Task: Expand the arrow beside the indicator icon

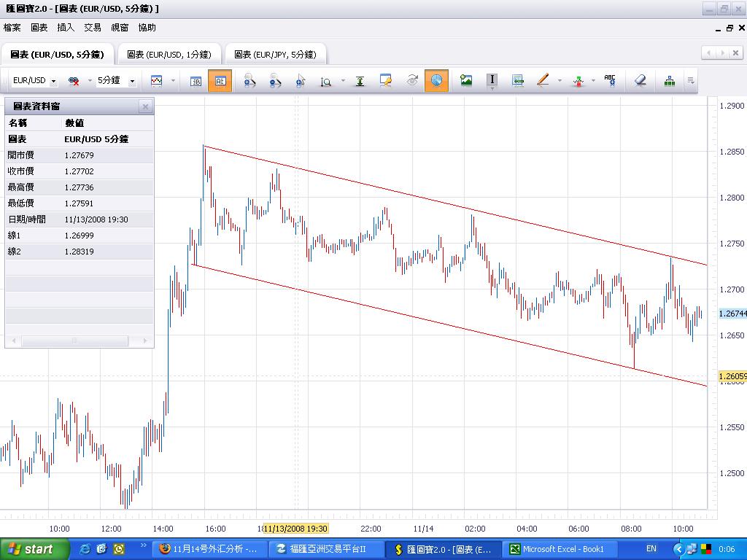Action: pos(593,80)
